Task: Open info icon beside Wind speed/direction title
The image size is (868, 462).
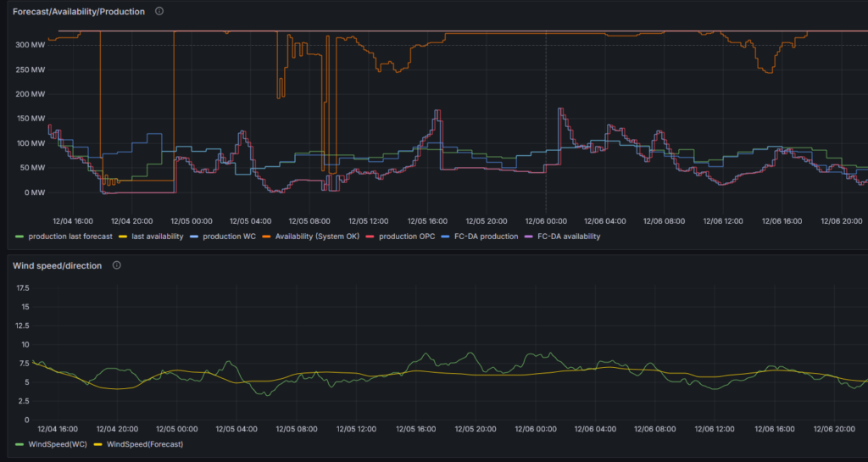Action: tap(117, 265)
